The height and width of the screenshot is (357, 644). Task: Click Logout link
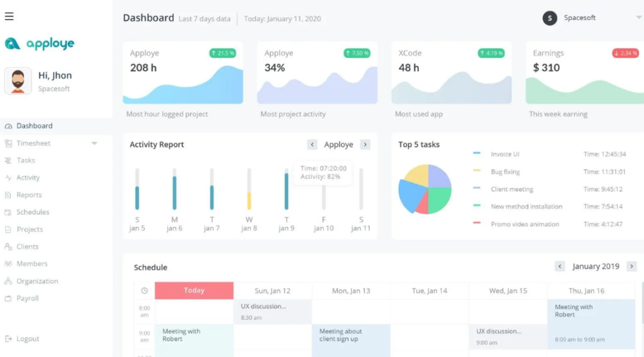(x=28, y=339)
